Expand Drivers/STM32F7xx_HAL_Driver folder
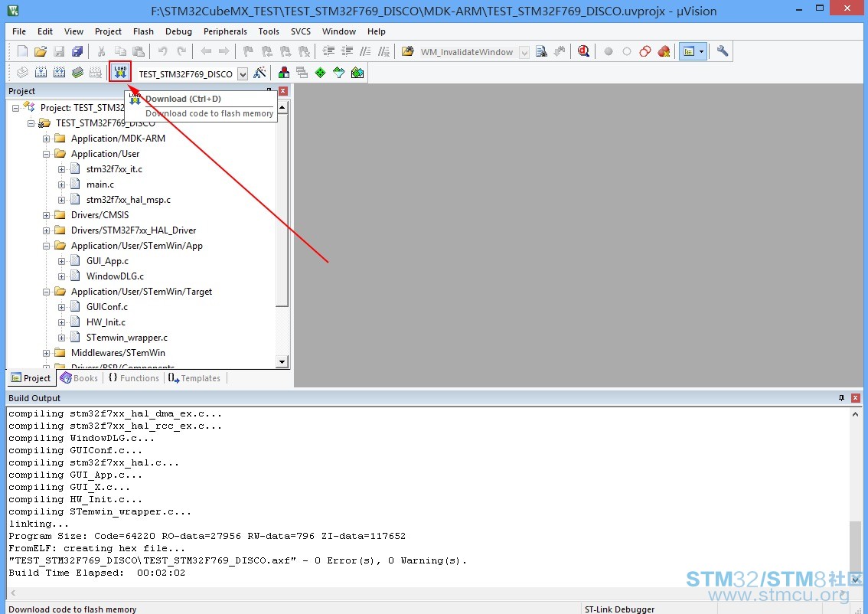This screenshot has height=614, width=868. (x=47, y=231)
